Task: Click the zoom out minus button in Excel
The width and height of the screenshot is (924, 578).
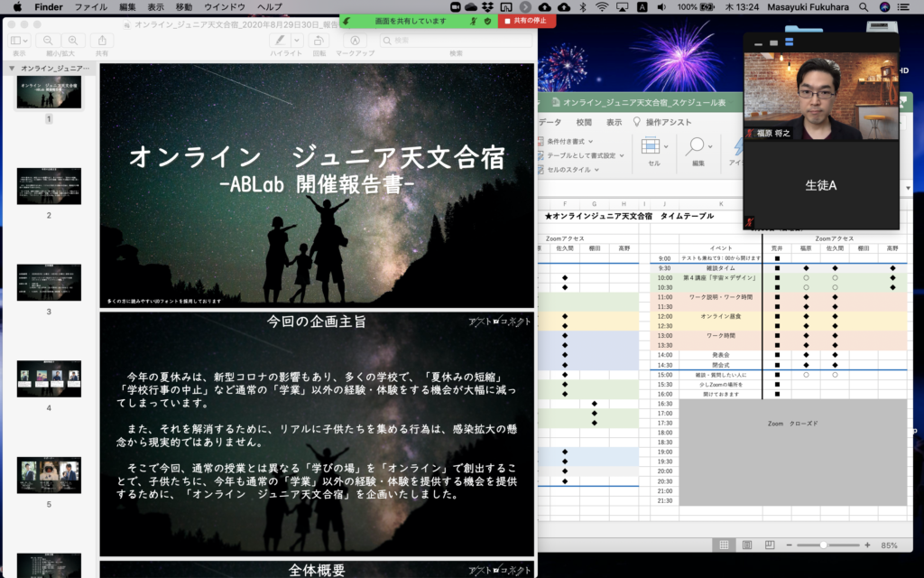Action: [x=789, y=545]
